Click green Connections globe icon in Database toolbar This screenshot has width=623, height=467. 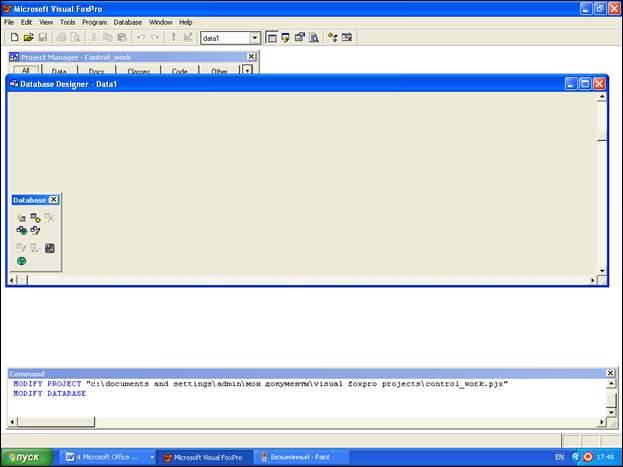(21, 261)
